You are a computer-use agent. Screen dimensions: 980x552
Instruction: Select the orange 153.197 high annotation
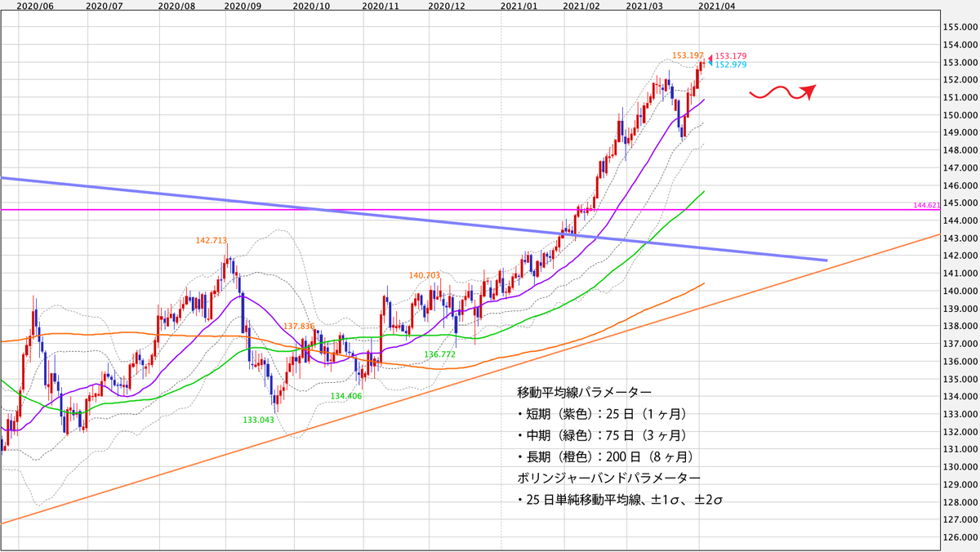[688, 56]
